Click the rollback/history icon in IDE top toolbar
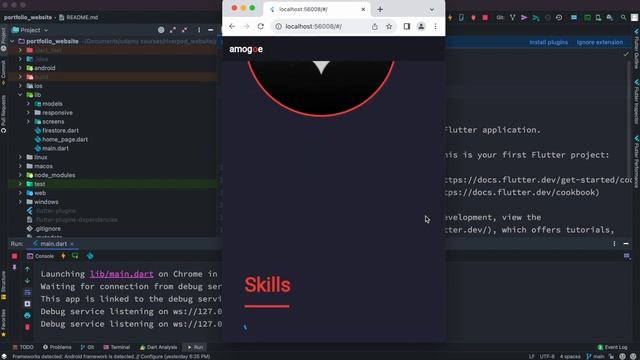 click(x=559, y=18)
